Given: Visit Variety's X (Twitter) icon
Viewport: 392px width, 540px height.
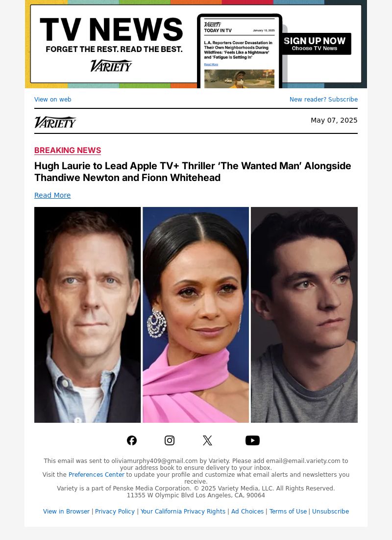Looking at the screenshot, I should 207,440.
